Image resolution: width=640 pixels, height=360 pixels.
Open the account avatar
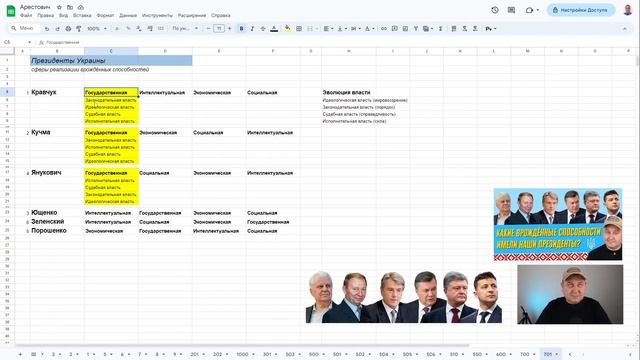[628, 10]
